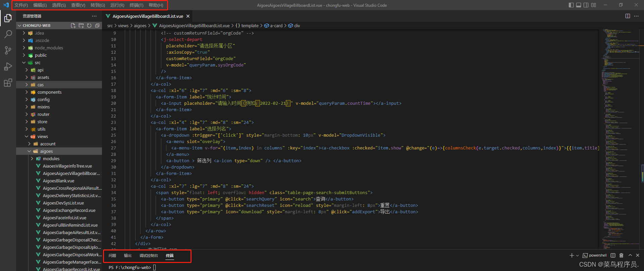This screenshot has height=271, width=644.
Task: Click the 'src' breadcrumb segment
Action: [110, 26]
